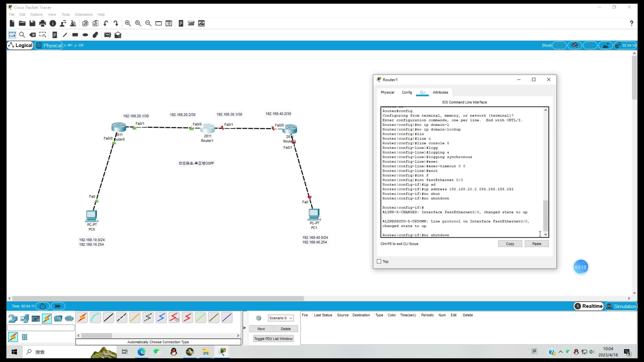Open the Extensions menu
Screen dimensions: 644x362
coord(84,14)
